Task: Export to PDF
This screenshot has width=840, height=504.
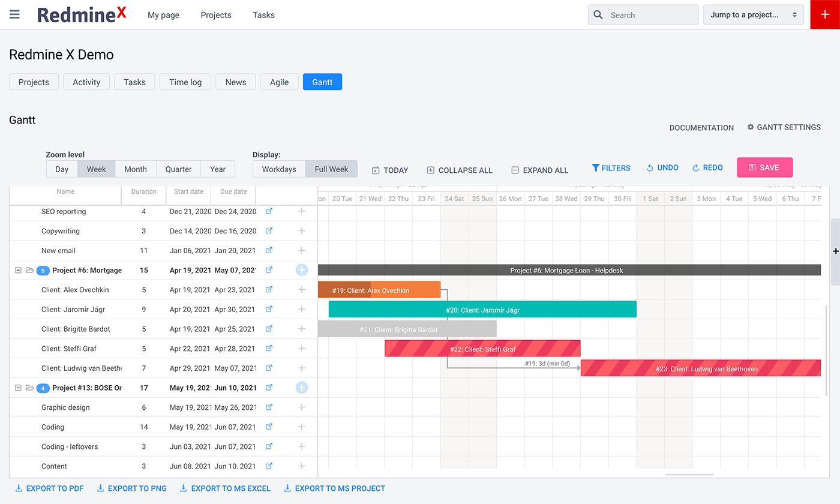Action: pos(49,488)
